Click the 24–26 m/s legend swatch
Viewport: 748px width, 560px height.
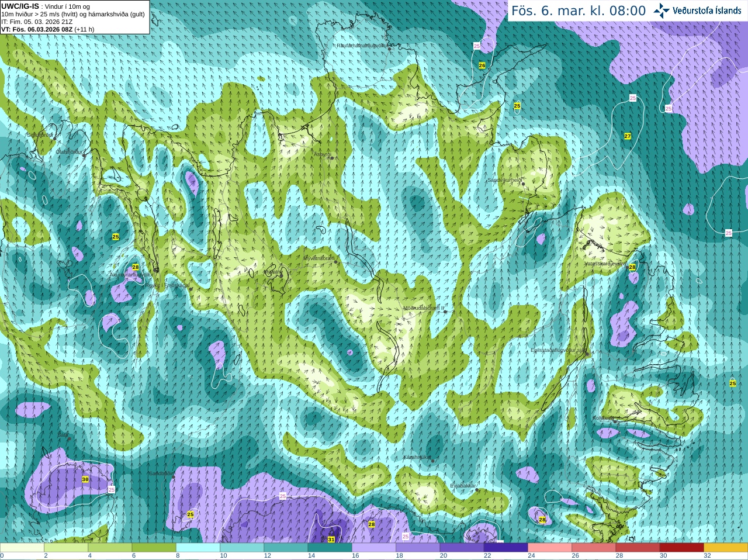tap(550, 548)
